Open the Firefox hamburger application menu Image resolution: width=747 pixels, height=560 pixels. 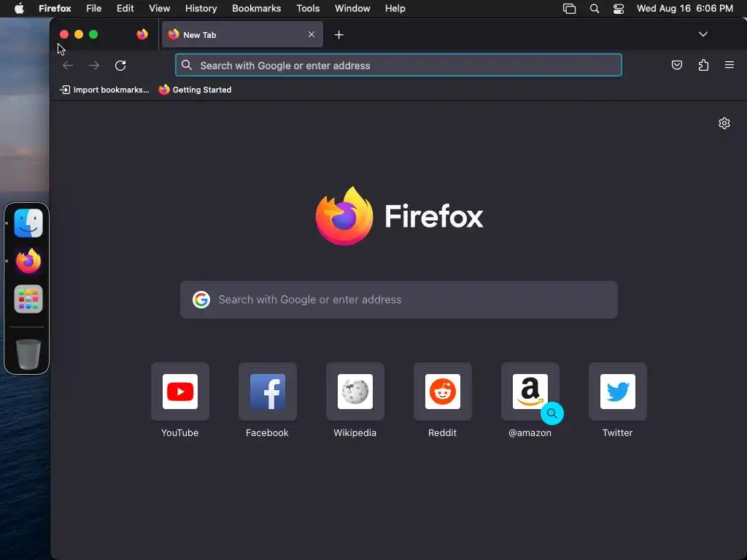click(x=729, y=65)
